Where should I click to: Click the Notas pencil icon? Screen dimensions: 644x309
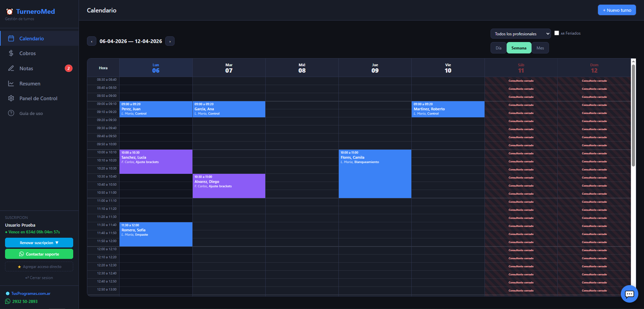pyautogui.click(x=11, y=68)
